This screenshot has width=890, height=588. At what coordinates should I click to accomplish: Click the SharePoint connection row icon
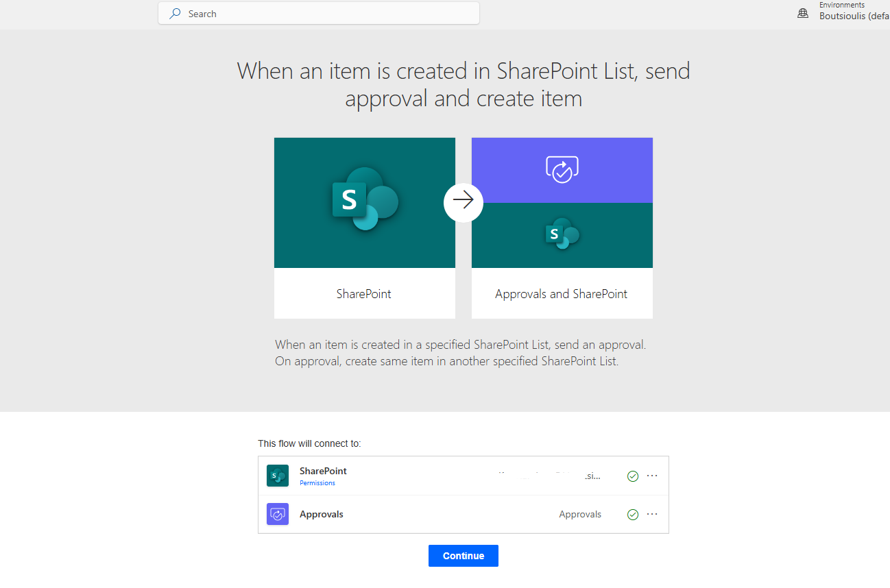(278, 476)
